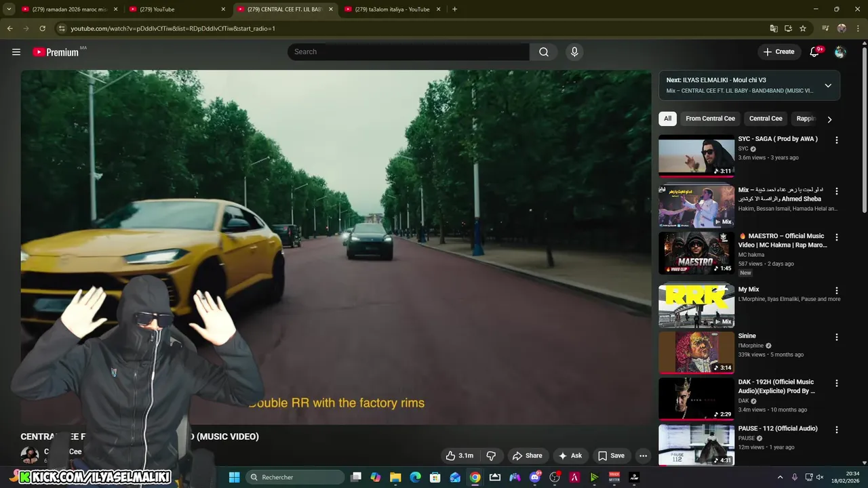Show more filter chips arrow
Viewport: 868px width, 488px height.
click(829, 119)
